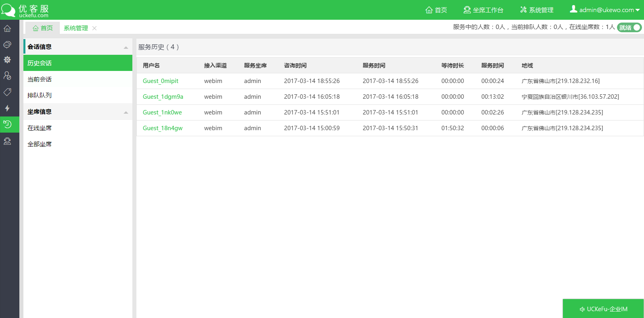Select the history clock icon in sidebar
The height and width of the screenshot is (318, 644).
click(7, 124)
